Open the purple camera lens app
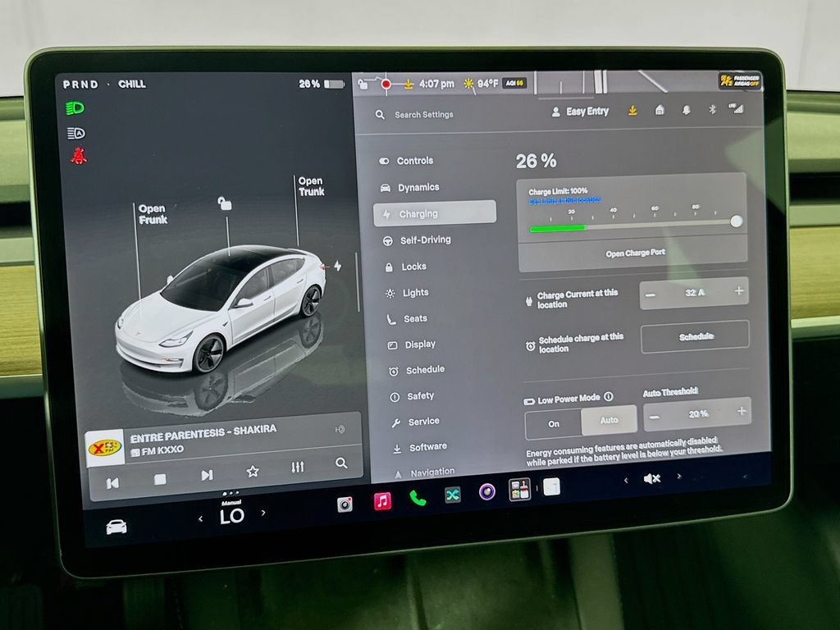The image size is (840, 630). point(486,492)
